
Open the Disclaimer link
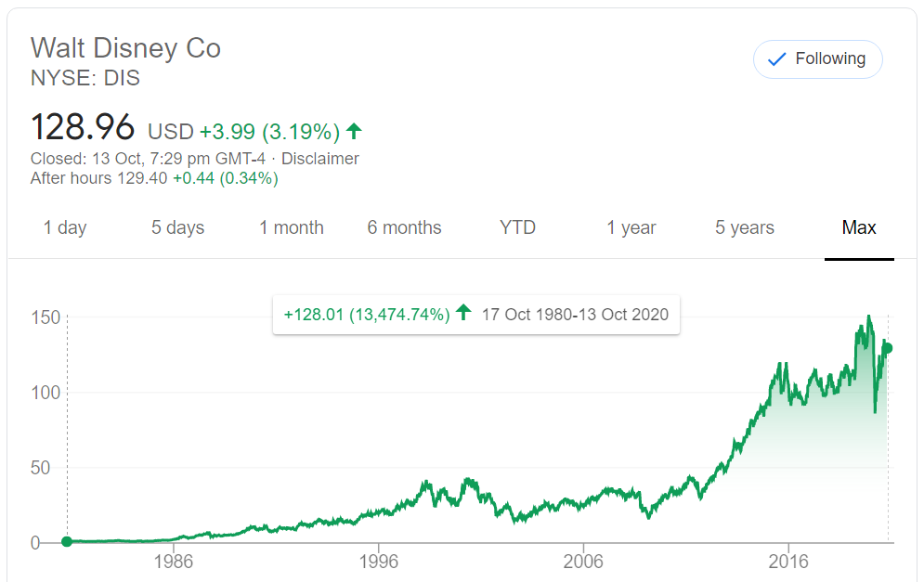click(320, 159)
